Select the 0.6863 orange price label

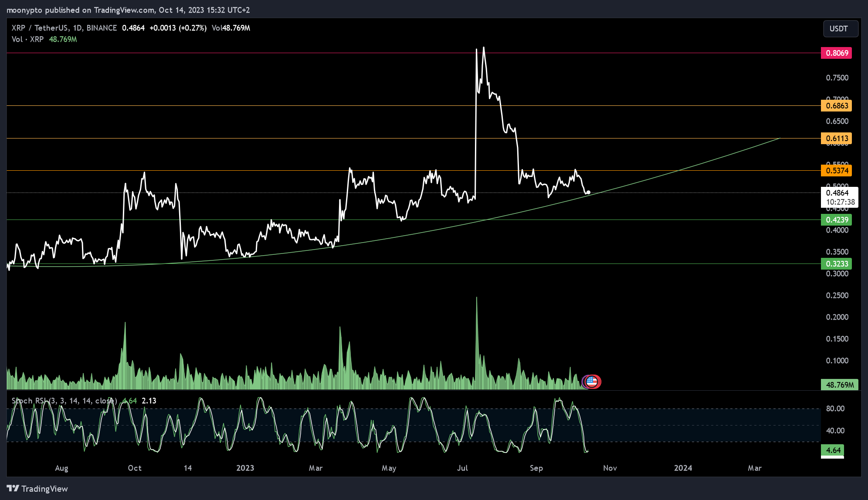(x=836, y=105)
